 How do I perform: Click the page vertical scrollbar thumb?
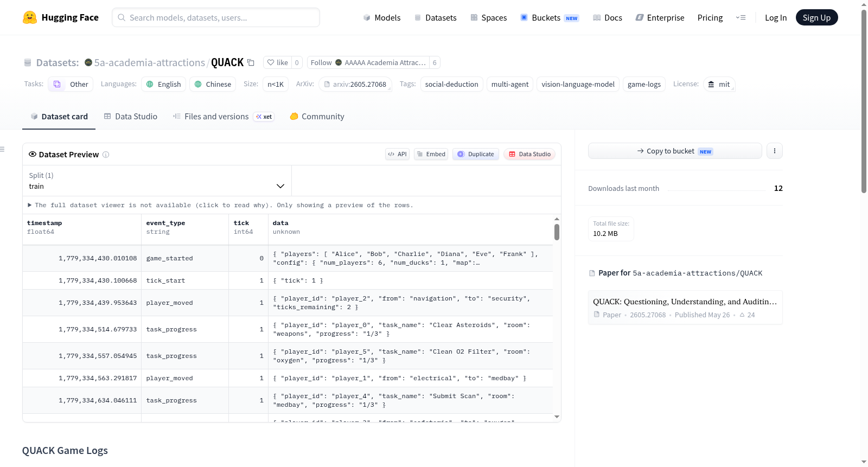click(864, 101)
